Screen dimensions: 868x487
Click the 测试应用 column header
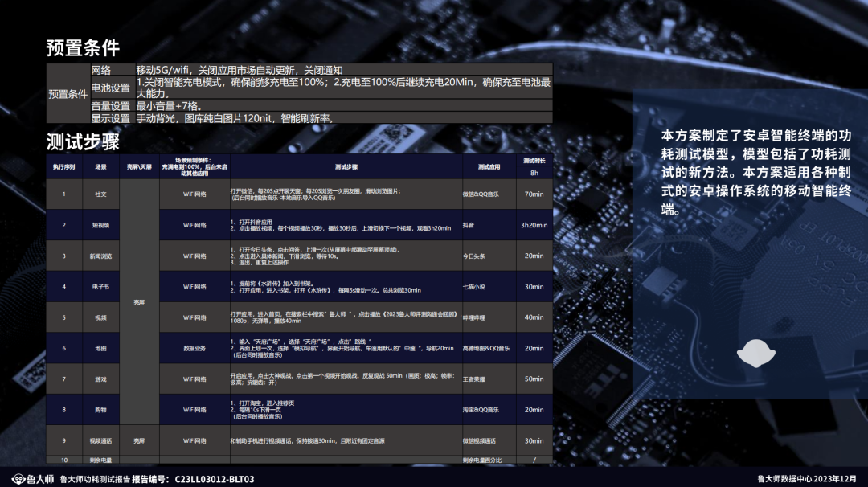(x=489, y=167)
